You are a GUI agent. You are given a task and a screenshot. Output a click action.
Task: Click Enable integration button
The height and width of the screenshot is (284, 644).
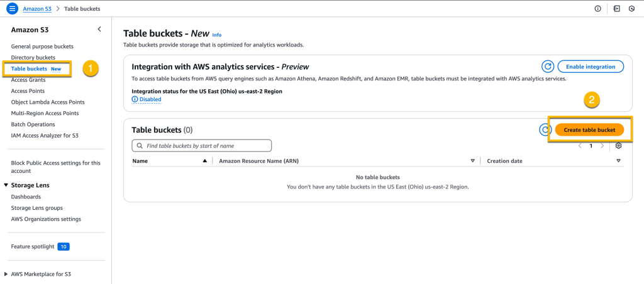coord(591,67)
